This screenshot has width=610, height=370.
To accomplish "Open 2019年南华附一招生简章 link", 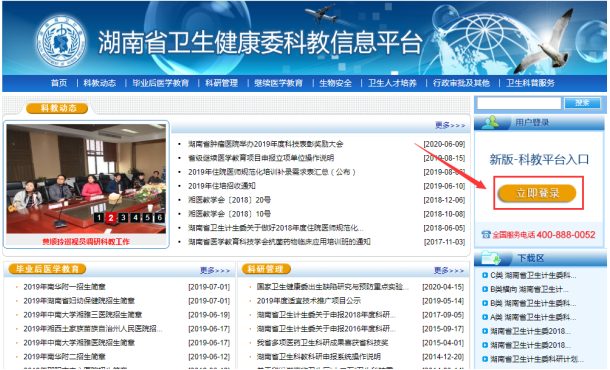I will (64, 287).
